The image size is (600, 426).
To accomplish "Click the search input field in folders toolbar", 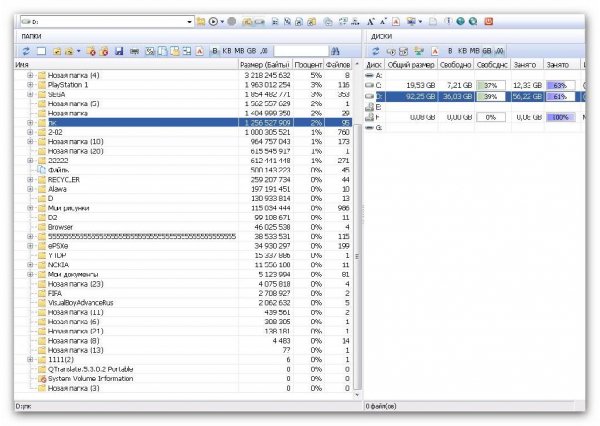I will pos(301,51).
